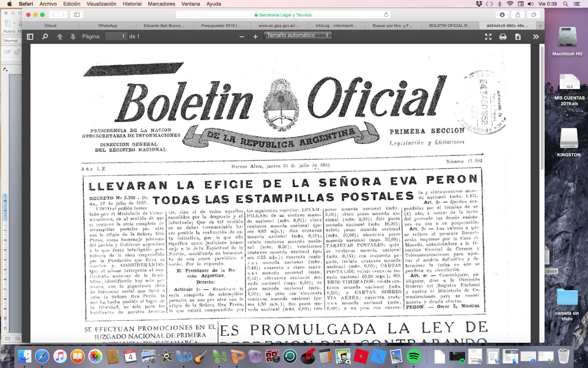The width and height of the screenshot is (588, 368).
Task: Print the PDF document
Action: tap(503, 37)
